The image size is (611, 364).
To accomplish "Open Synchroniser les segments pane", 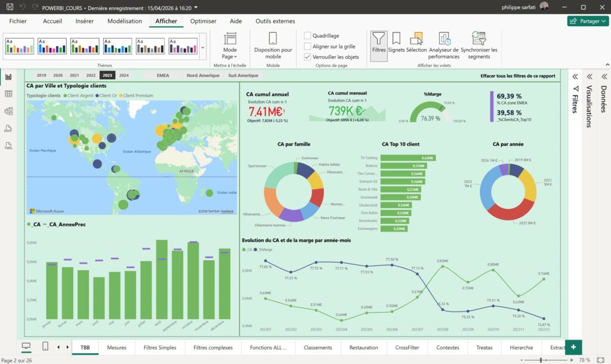I will coord(479,45).
